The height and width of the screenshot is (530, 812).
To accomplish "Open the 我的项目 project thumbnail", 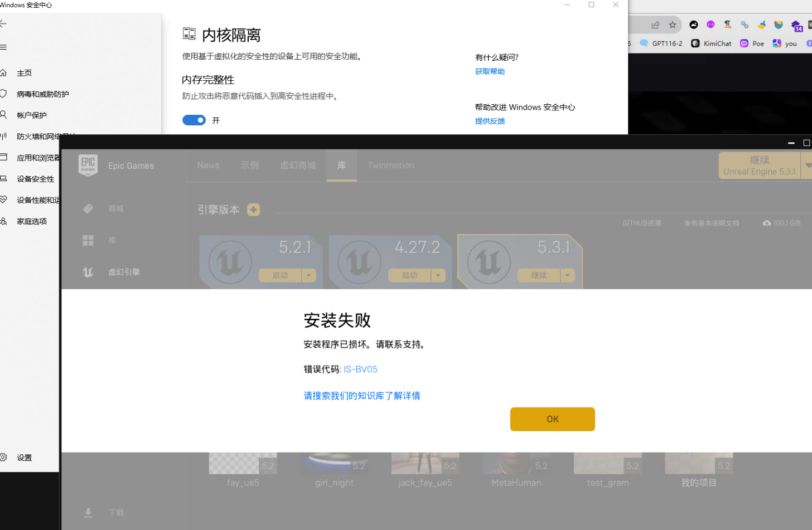I will coord(699,463).
